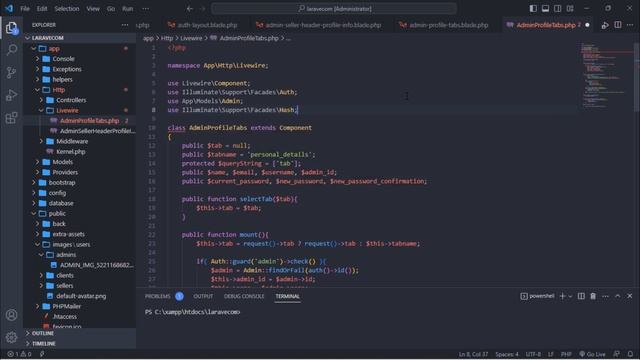The width and height of the screenshot is (640, 360).
Task: Open Kernel.php in explorer
Action: click(x=80, y=151)
